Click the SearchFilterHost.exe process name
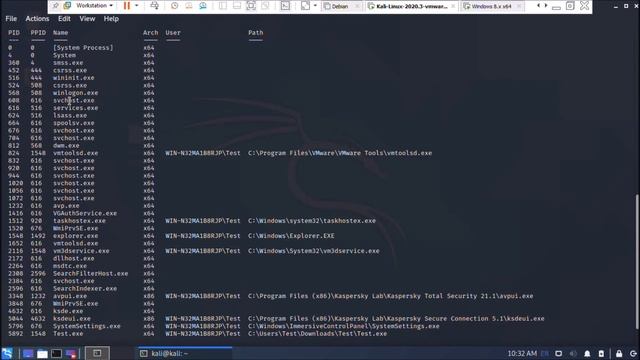Image resolution: width=640 pixels, height=360 pixels. click(x=91, y=273)
